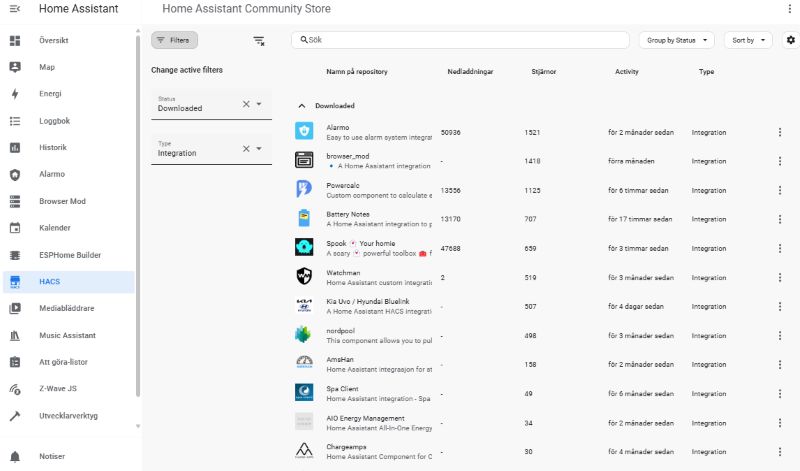Click the browser_mod repository icon
This screenshot has width=800, height=471.
pos(304,160)
